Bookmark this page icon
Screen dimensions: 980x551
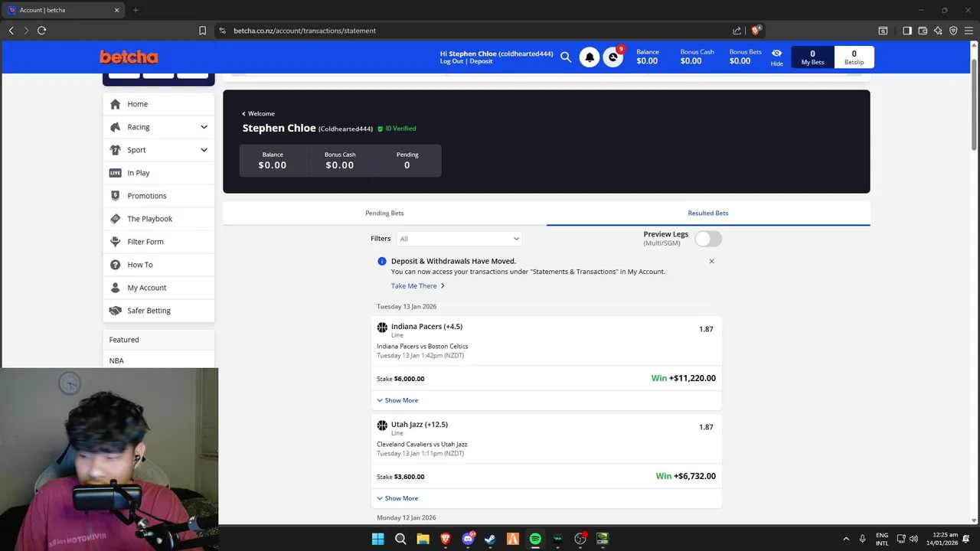click(x=202, y=31)
